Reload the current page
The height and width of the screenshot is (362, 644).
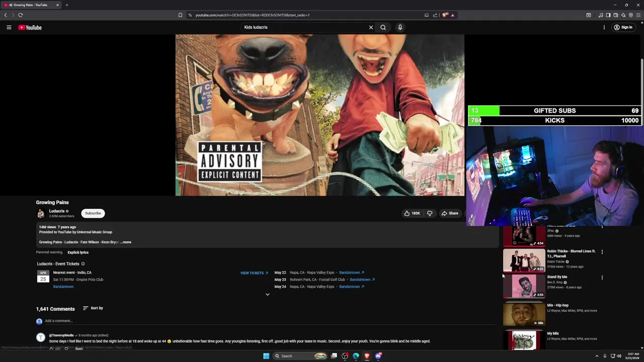pyautogui.click(x=21, y=15)
